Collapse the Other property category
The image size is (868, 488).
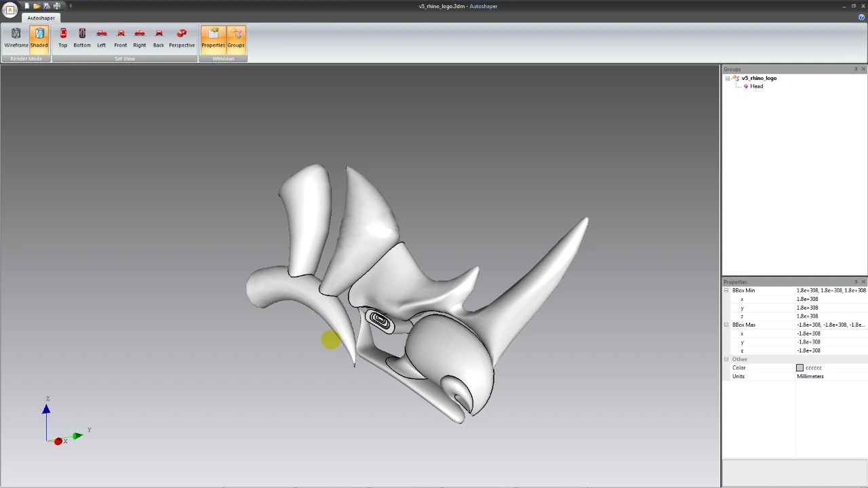point(726,359)
